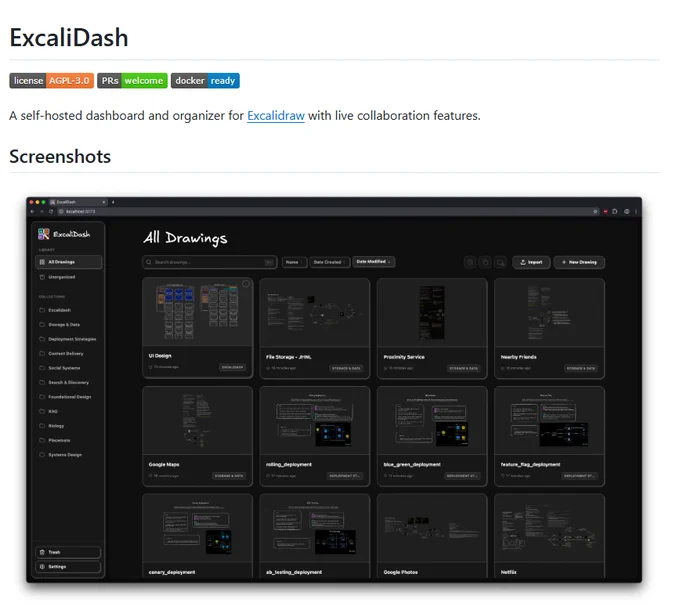Image resolution: width=680 pixels, height=606 pixels.
Task: Click the delete selected drawings icon
Action: (470, 262)
